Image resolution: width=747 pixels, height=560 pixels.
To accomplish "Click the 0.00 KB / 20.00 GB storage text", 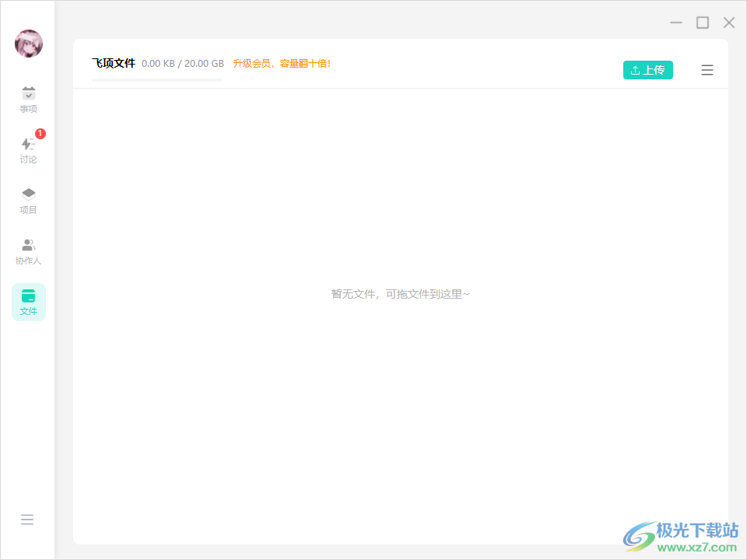I will click(x=183, y=64).
